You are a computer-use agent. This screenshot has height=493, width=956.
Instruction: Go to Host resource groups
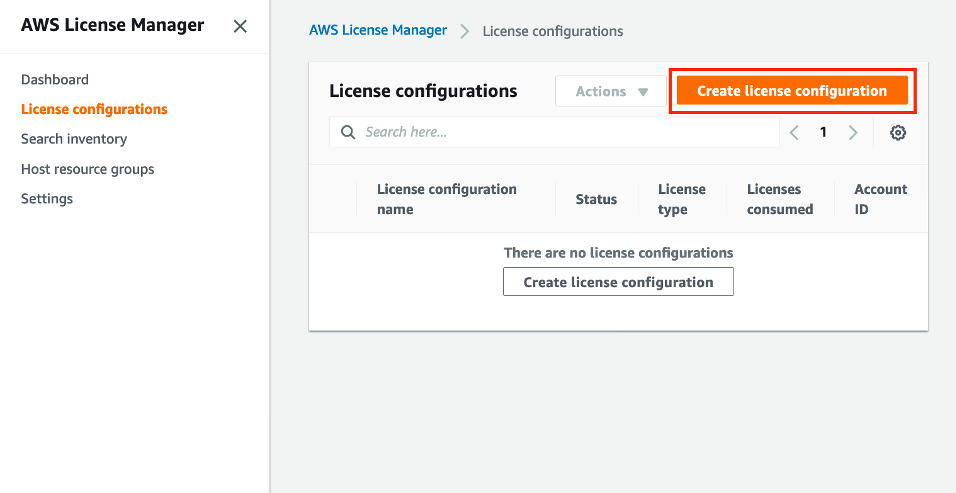[88, 169]
